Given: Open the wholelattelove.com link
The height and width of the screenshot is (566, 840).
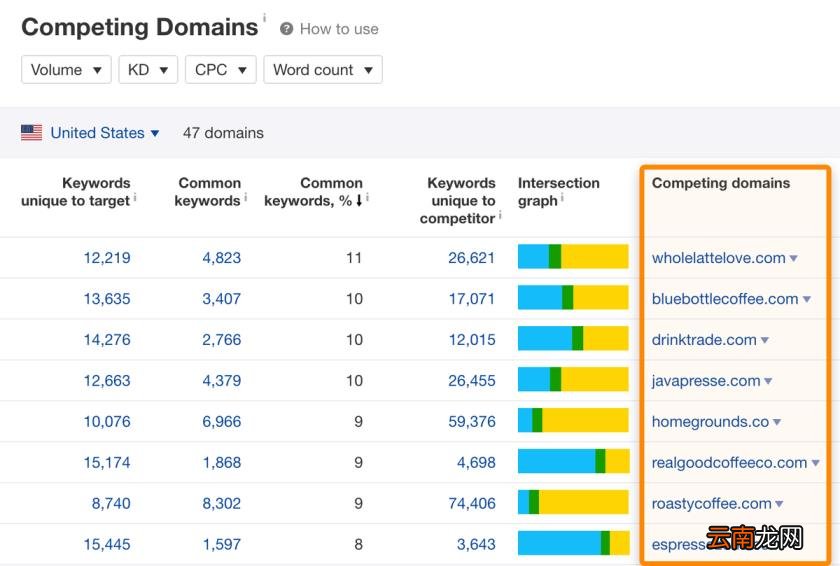Looking at the screenshot, I should [x=718, y=258].
